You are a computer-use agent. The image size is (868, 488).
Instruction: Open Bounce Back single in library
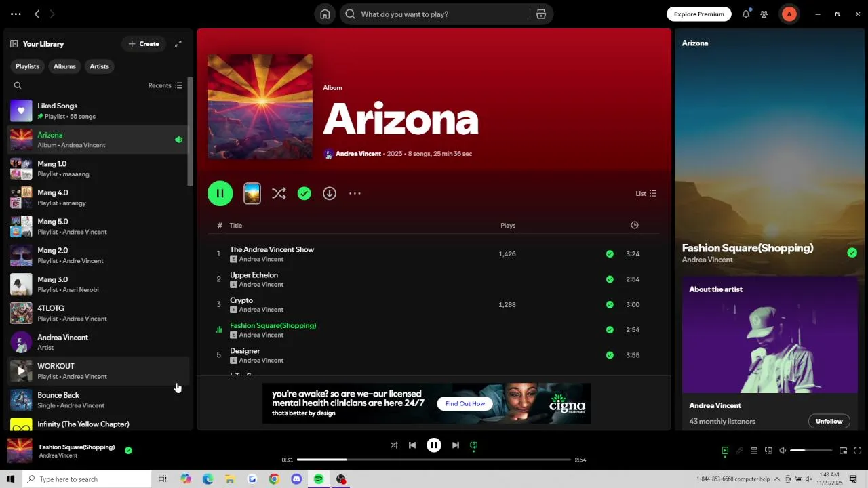point(98,400)
